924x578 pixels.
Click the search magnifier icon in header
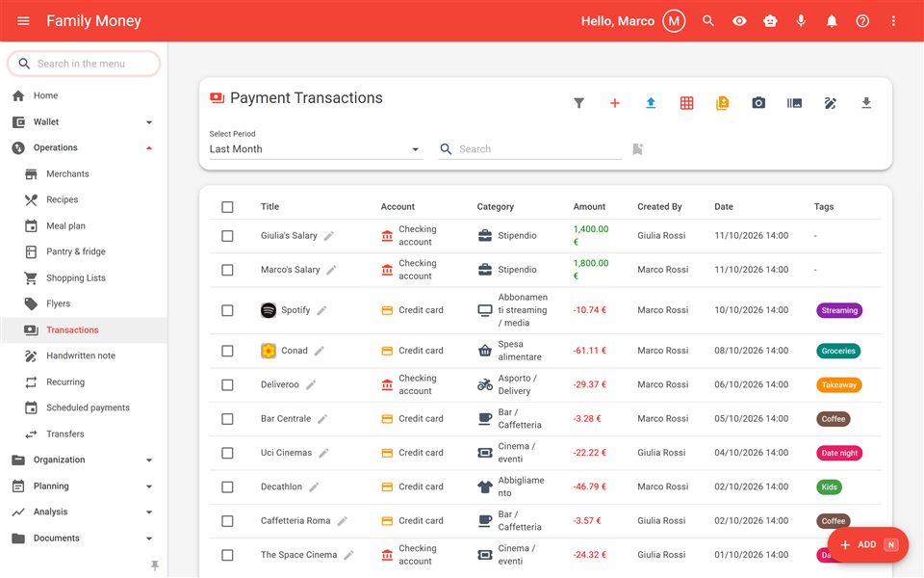point(708,21)
